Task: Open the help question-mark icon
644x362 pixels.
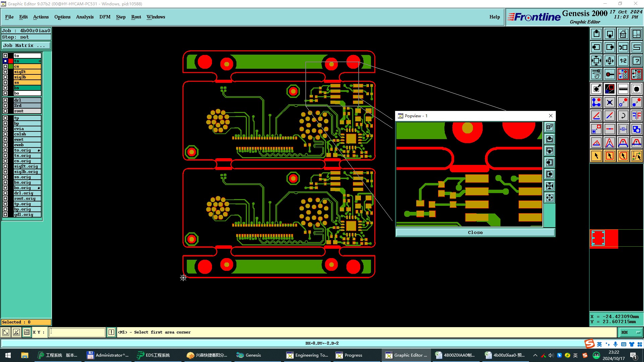Action: point(636,61)
